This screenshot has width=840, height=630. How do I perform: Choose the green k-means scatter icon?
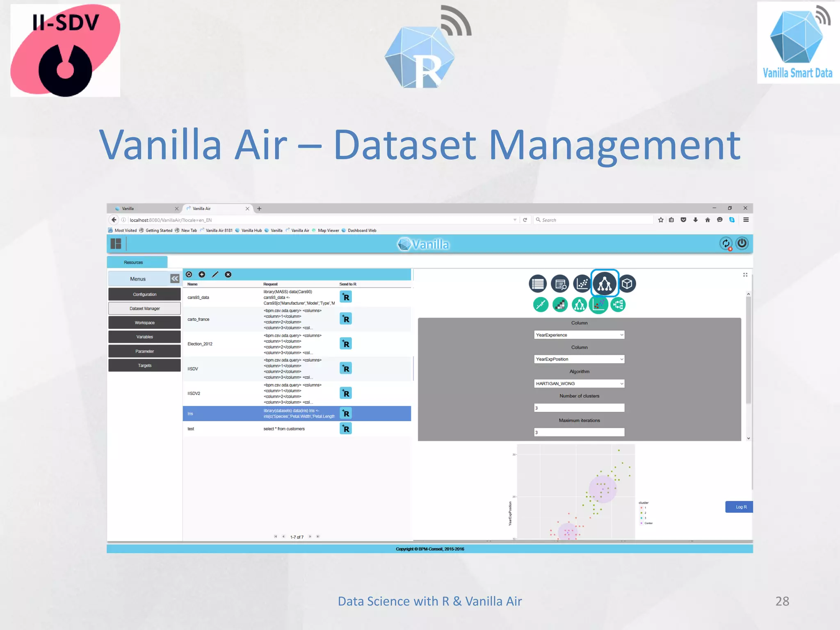pyautogui.click(x=598, y=304)
